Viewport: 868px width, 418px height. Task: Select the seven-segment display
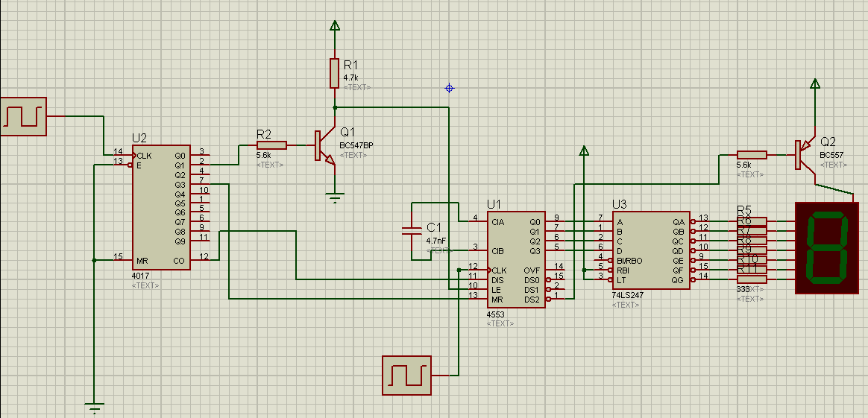(x=827, y=247)
